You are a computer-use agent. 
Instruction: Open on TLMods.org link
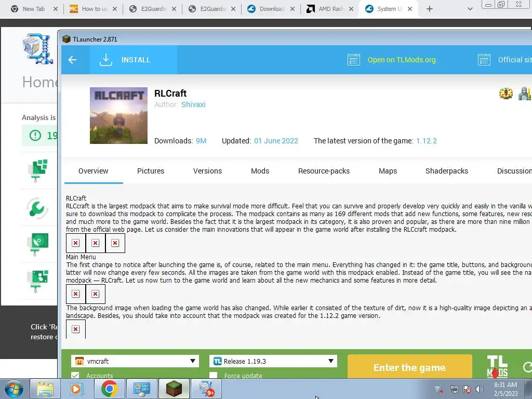click(402, 60)
